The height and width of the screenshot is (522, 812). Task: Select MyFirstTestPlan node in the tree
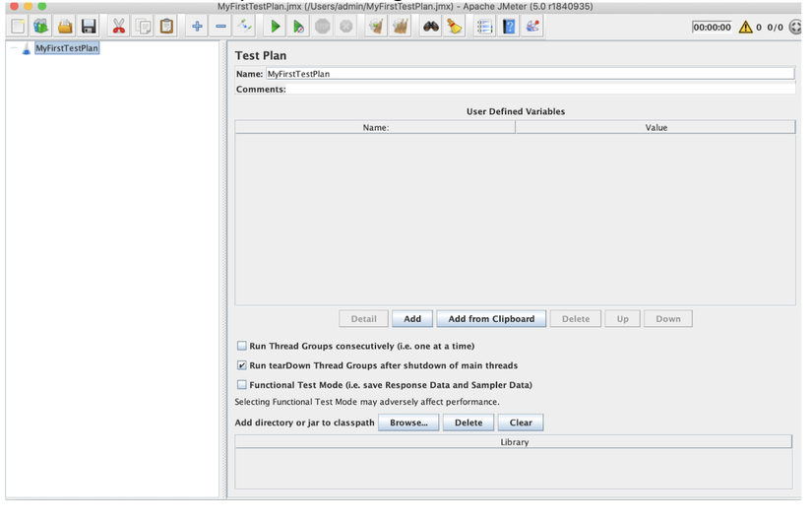(67, 48)
